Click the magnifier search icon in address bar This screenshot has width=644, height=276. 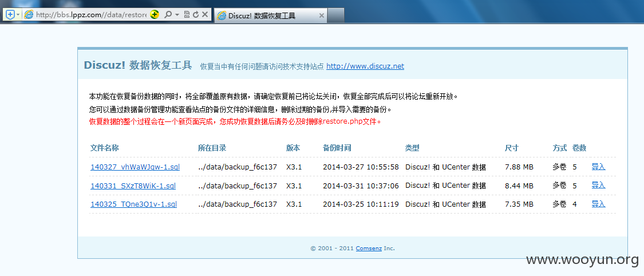click(x=168, y=15)
